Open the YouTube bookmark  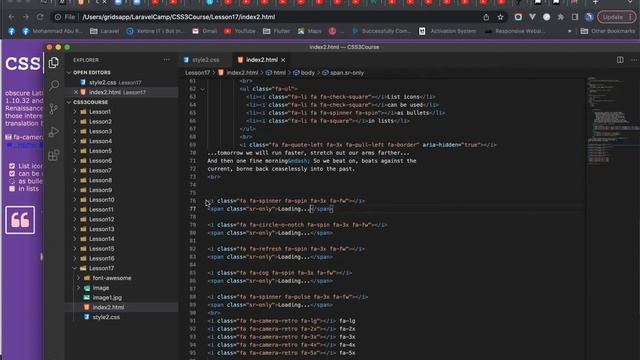click(240, 31)
